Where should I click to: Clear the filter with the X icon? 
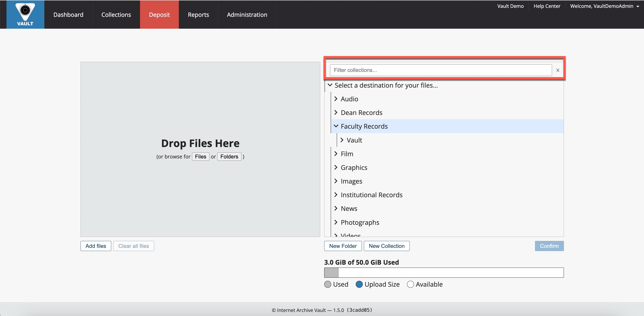coord(557,70)
